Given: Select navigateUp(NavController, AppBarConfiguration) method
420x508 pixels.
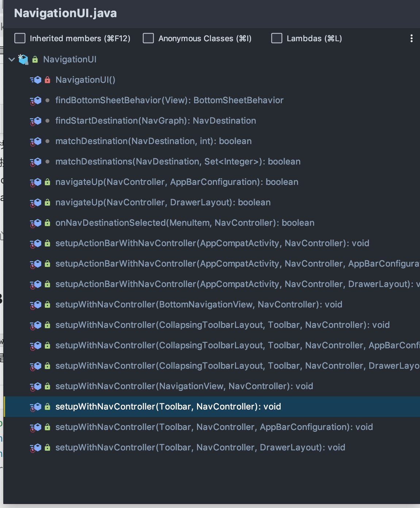Looking at the screenshot, I should (212, 182).
